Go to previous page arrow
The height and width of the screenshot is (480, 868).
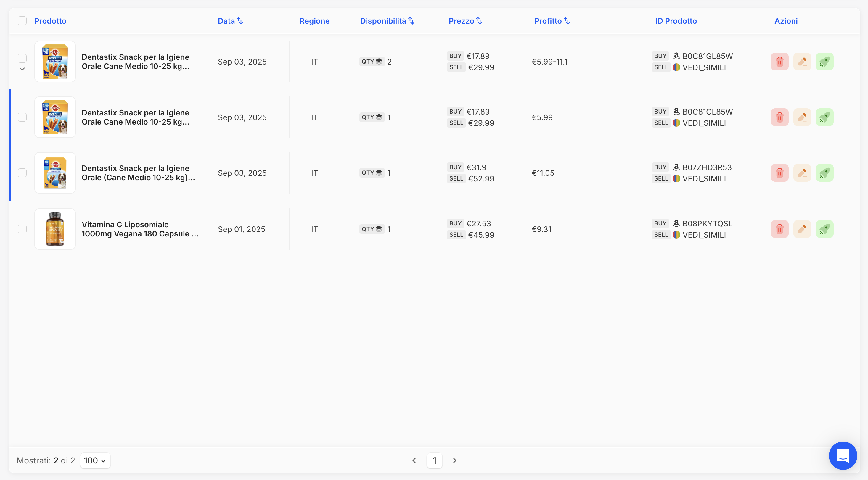414,460
